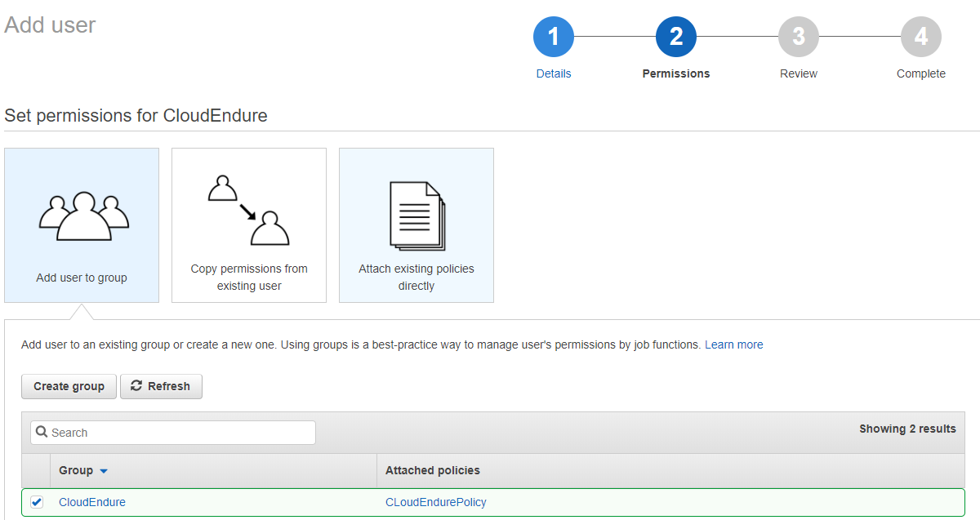
Task: Open the CLoudEndurePolicy policy link
Action: (435, 502)
